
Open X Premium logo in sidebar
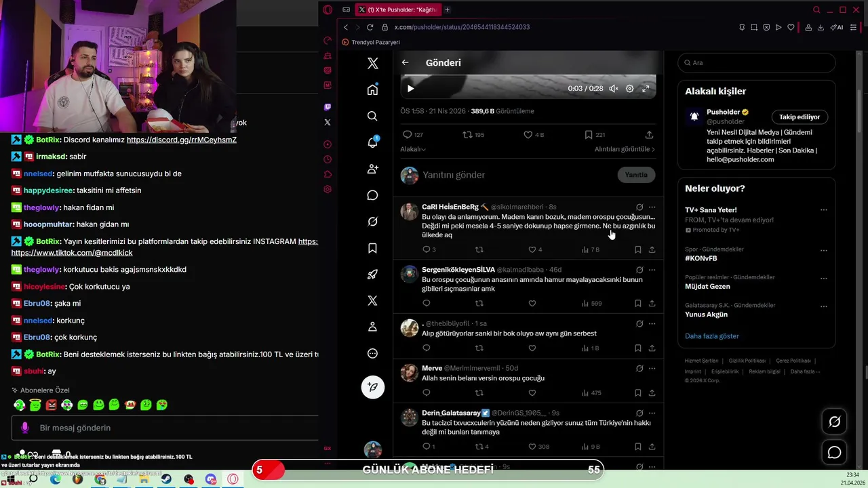click(372, 300)
